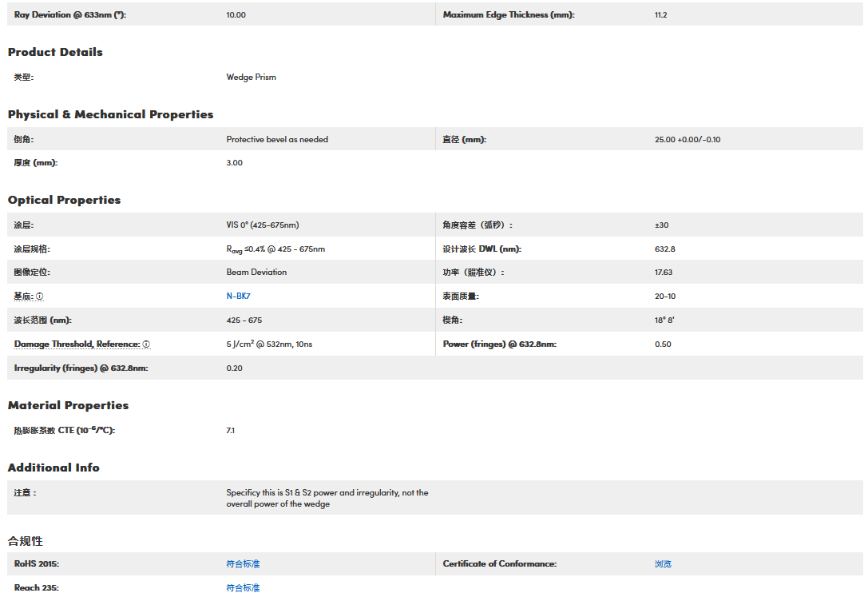Click 浏览 for Certificate of Conformance

coord(663,564)
